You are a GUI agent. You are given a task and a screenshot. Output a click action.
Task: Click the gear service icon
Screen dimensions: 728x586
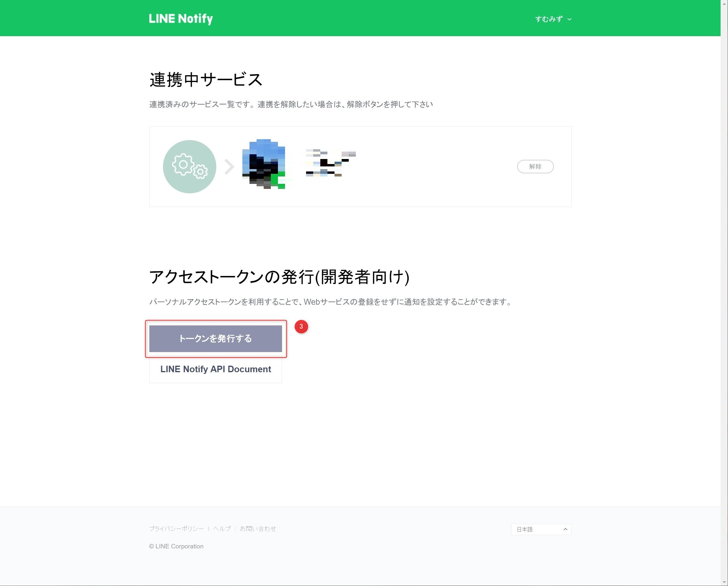(189, 166)
